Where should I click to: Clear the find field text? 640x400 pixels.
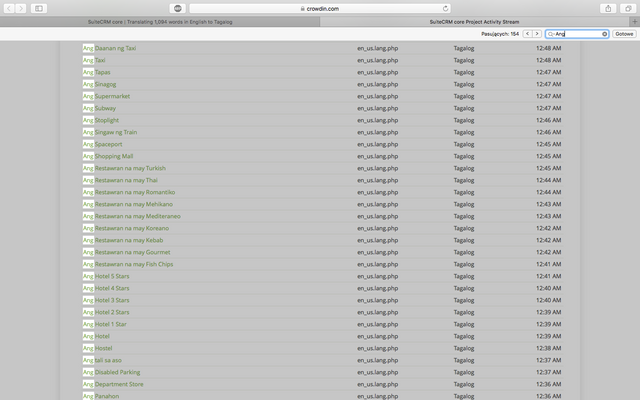coord(604,34)
